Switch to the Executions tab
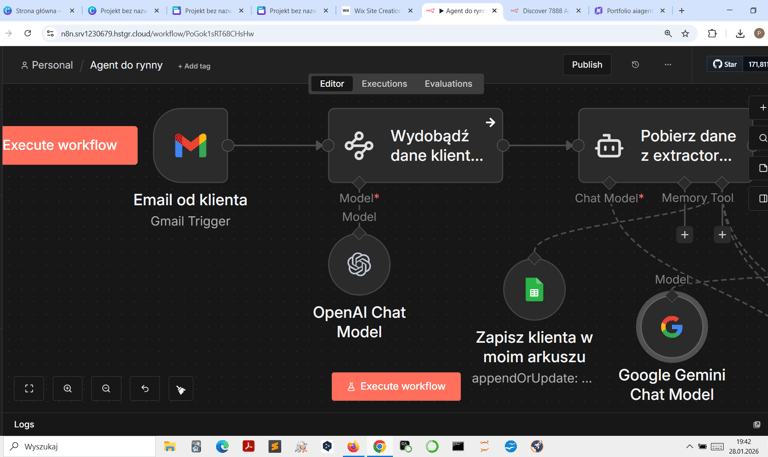Image resolution: width=768 pixels, height=457 pixels. [x=384, y=84]
